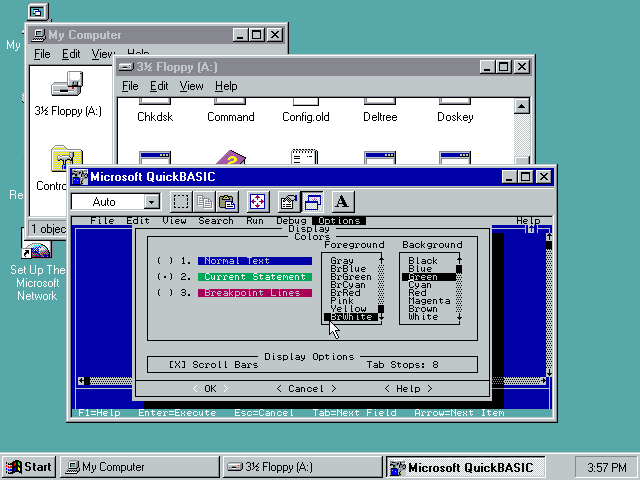
Task: Click the Font 'A' toolbar icon
Action: (x=342, y=202)
